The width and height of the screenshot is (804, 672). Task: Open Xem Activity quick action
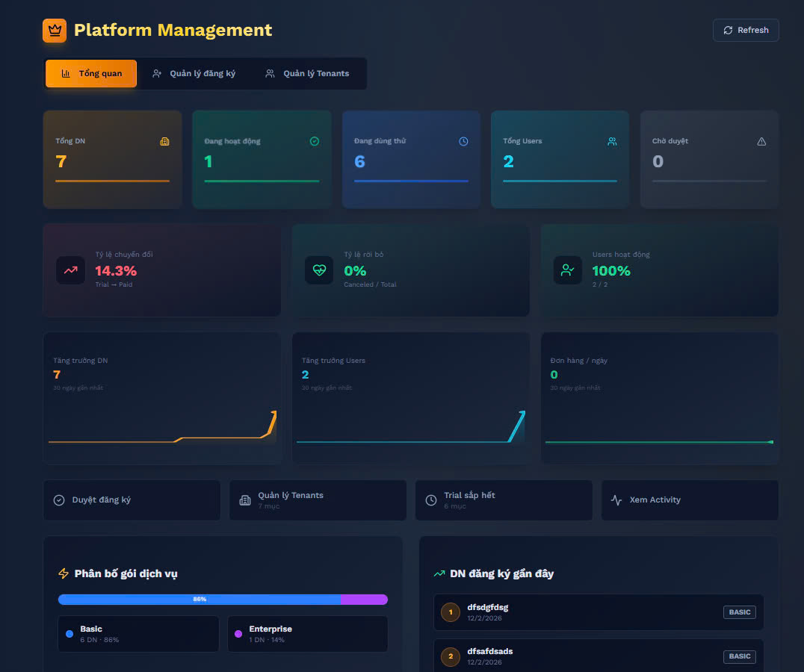tap(690, 500)
